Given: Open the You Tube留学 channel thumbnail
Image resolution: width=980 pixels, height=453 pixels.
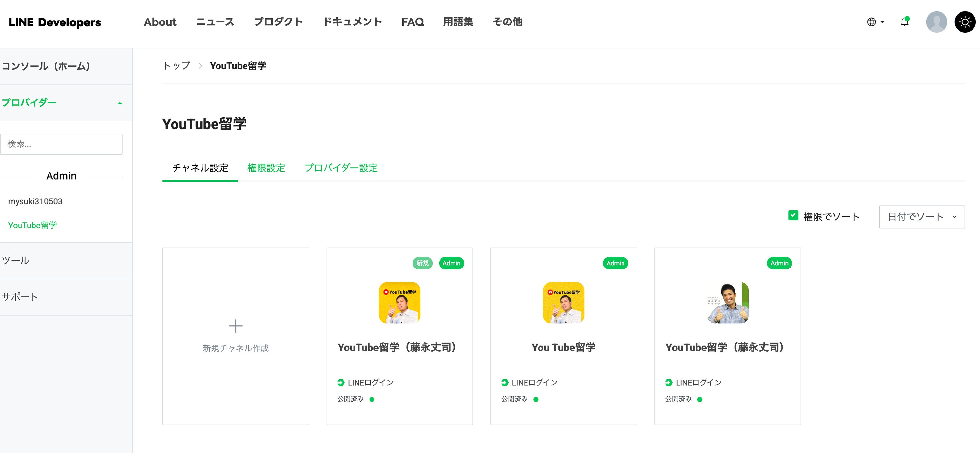Looking at the screenshot, I should pos(564,303).
